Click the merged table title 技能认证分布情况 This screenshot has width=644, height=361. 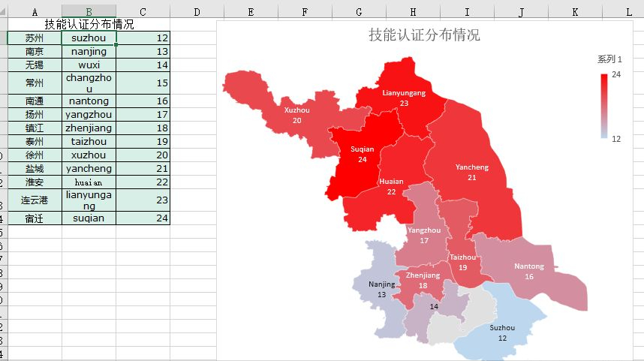point(89,24)
